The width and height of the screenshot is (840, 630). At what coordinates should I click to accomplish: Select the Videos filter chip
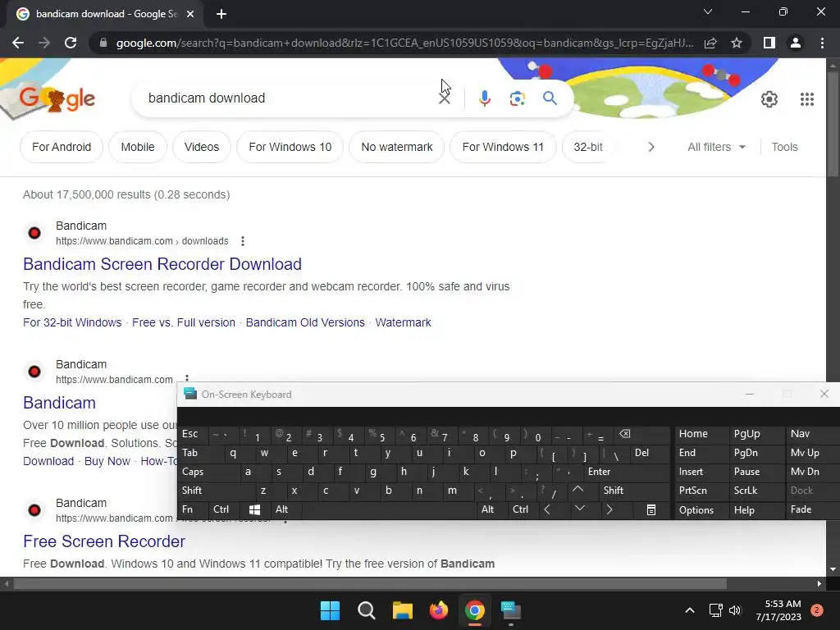pyautogui.click(x=202, y=147)
